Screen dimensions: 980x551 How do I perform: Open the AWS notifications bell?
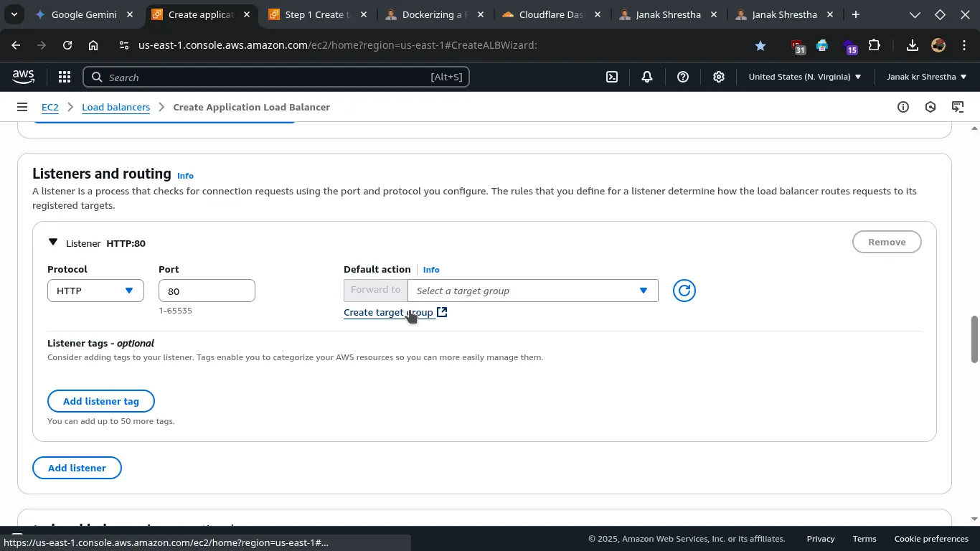pos(647,77)
